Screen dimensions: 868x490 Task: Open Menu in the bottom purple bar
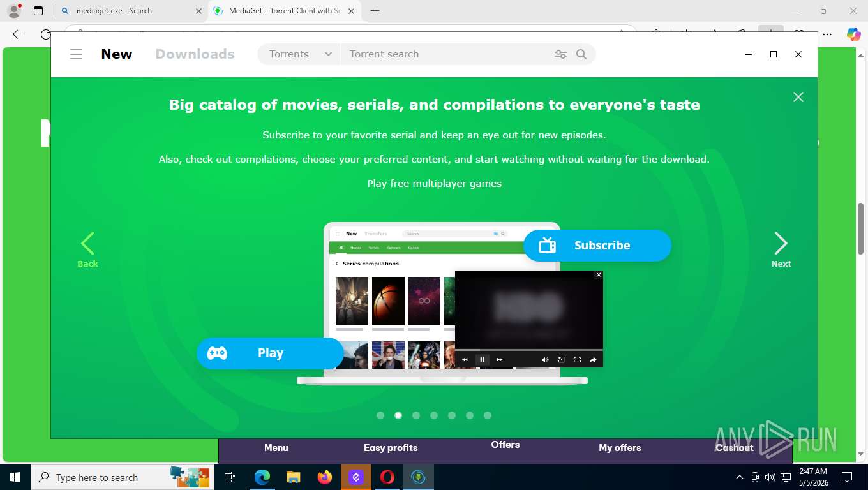[276, 448]
